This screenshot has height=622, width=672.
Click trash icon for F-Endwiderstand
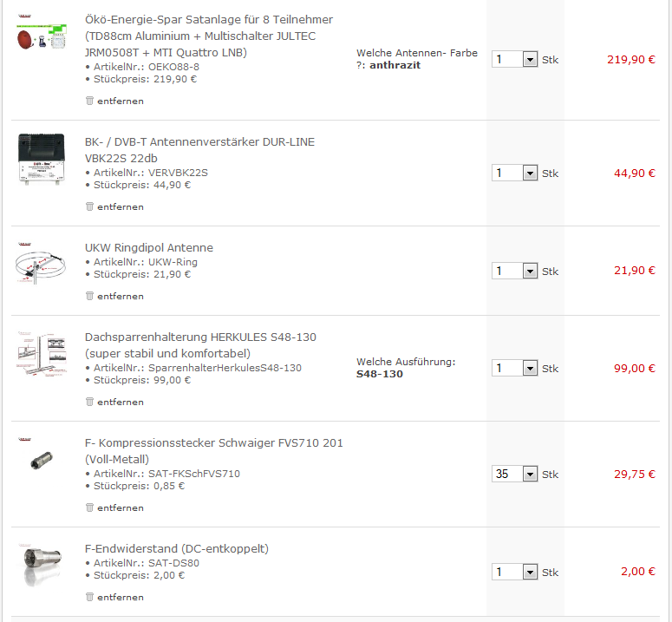coord(89,597)
